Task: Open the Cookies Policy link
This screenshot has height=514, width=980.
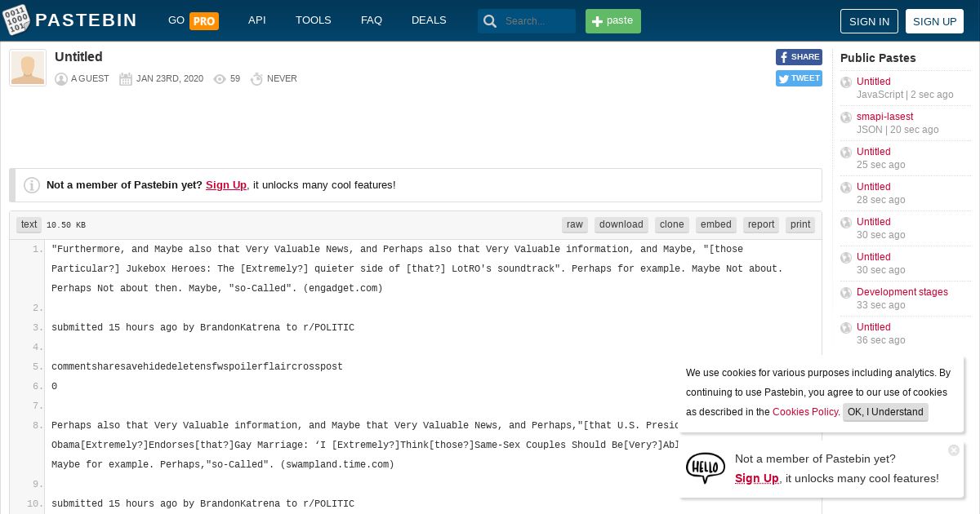Action: [x=805, y=412]
